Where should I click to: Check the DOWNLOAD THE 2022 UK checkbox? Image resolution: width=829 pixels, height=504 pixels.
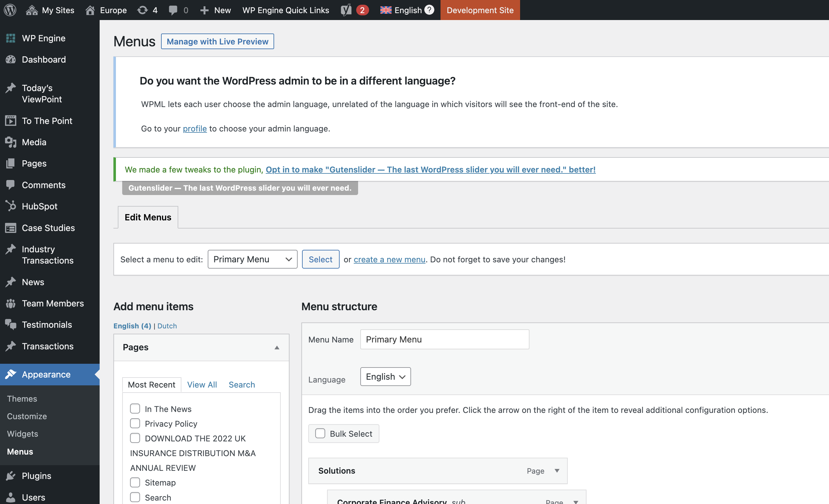135,438
